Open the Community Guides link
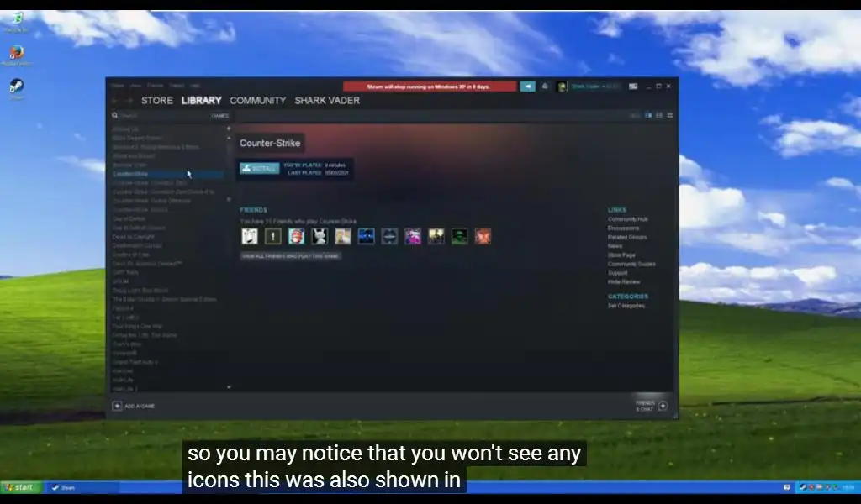The width and height of the screenshot is (861, 504). click(x=631, y=265)
